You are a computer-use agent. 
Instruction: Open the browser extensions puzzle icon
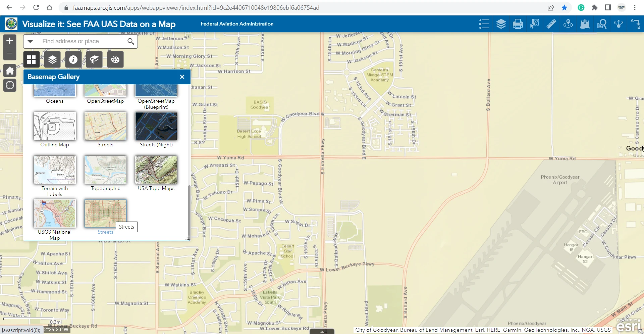[594, 7]
